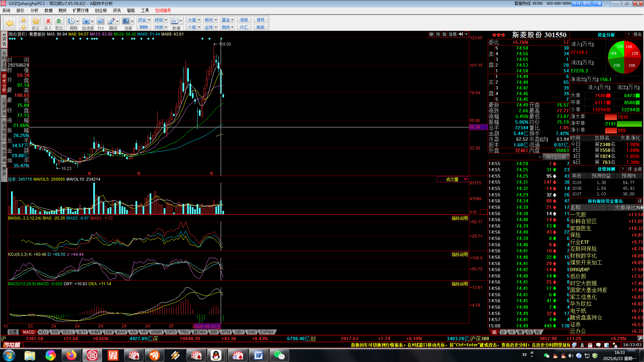The image size is (644, 362).
Task: Open the dropdown arrow above chart top-right
Action: pos(466,34)
